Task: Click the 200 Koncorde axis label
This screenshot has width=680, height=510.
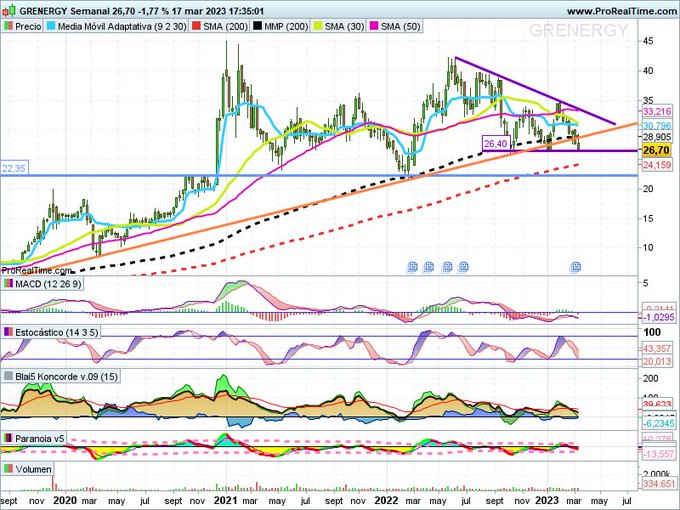Action: 651,379
